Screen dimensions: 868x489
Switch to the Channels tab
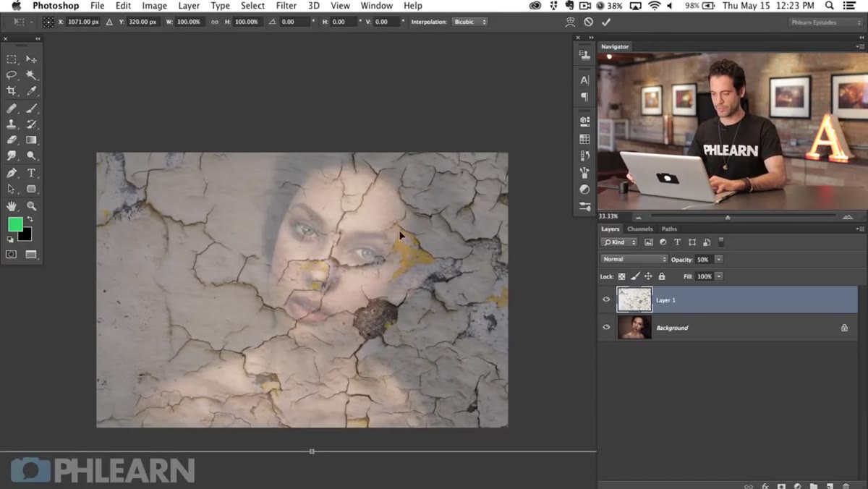640,229
